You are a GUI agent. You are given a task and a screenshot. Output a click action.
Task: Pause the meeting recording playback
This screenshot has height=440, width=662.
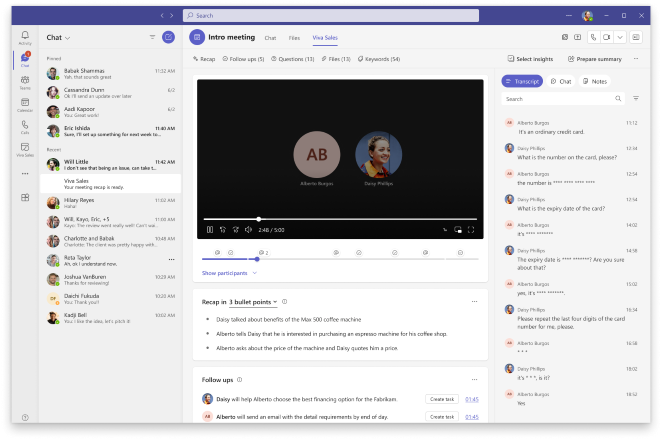[210, 229]
